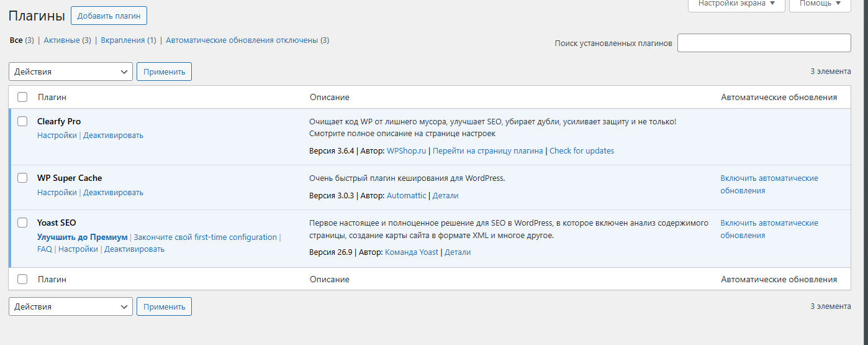Filter by drop-in plugins
868x345 pixels.
[x=123, y=40]
